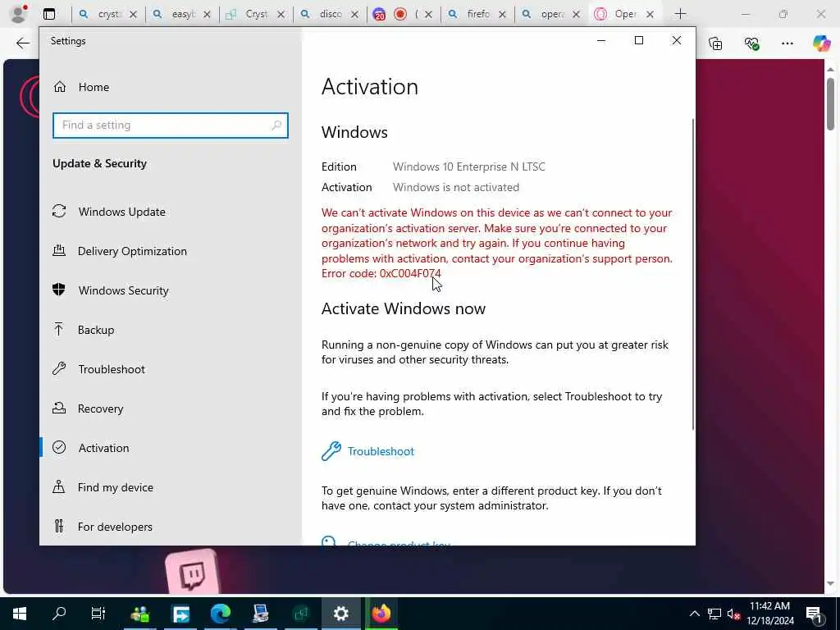This screenshot has height=630, width=840.
Task: Click the network icon in system tray
Action: 714,614
